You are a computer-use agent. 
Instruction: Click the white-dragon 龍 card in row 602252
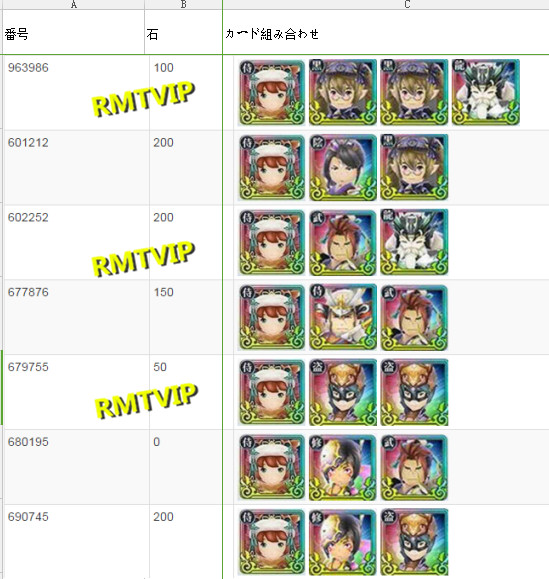pyautogui.click(x=414, y=242)
